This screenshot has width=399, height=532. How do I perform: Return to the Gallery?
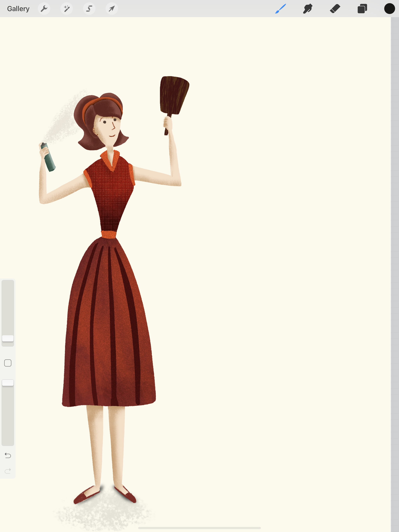[18, 9]
